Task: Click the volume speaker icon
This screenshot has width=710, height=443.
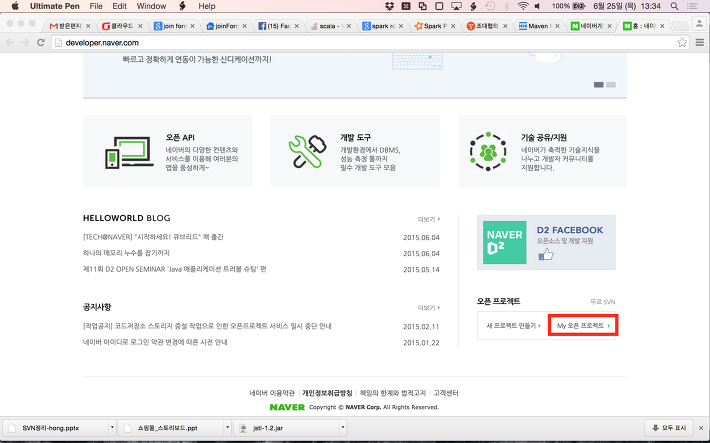Action: (x=537, y=6)
